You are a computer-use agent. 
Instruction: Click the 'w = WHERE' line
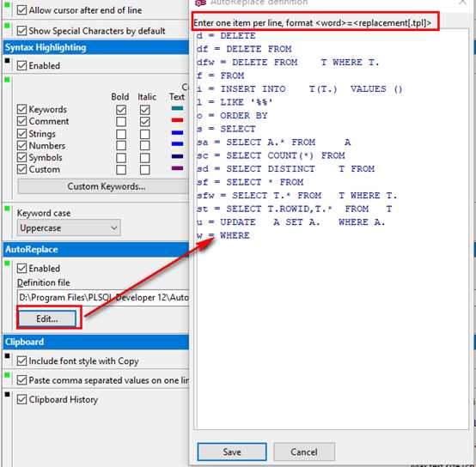coord(223,235)
